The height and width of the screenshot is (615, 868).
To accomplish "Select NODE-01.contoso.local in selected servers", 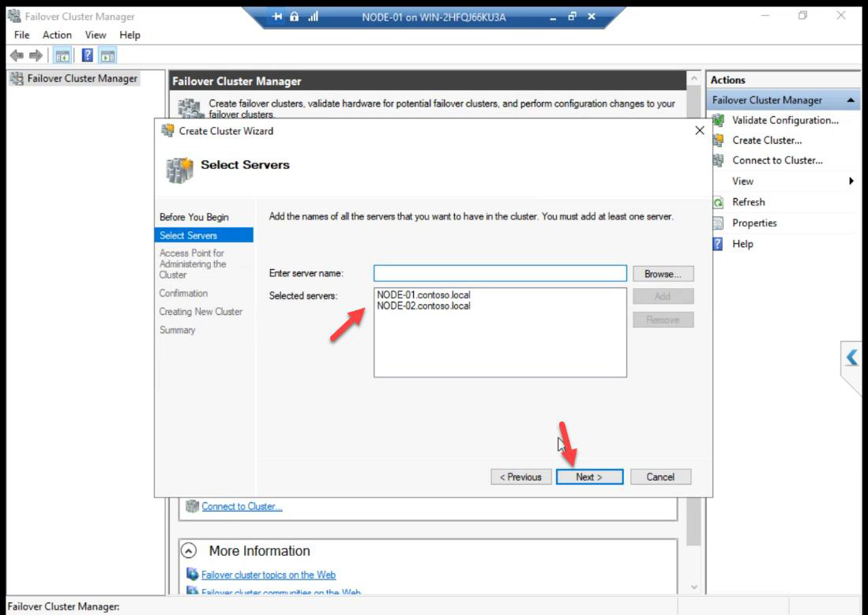I will [423, 295].
